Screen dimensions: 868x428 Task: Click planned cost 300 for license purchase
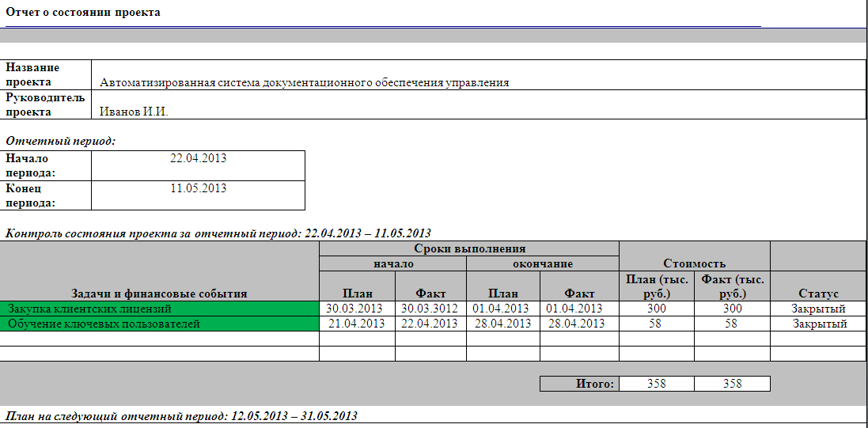[x=656, y=309]
